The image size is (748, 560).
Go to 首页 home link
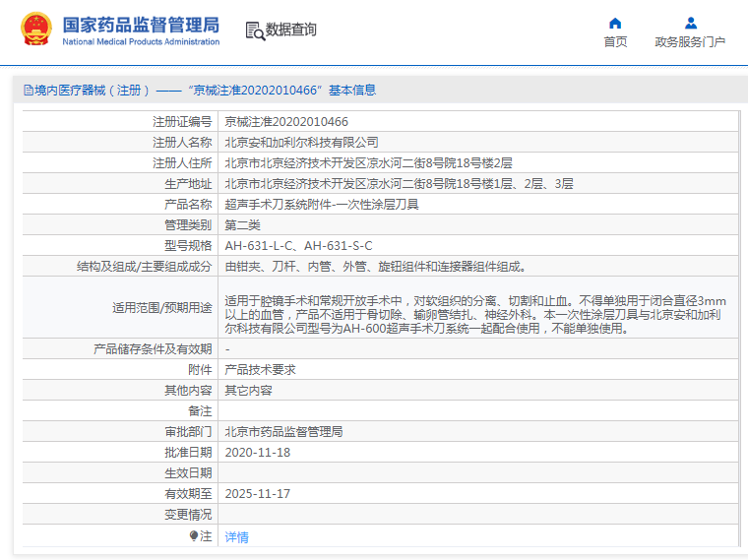[615, 42]
